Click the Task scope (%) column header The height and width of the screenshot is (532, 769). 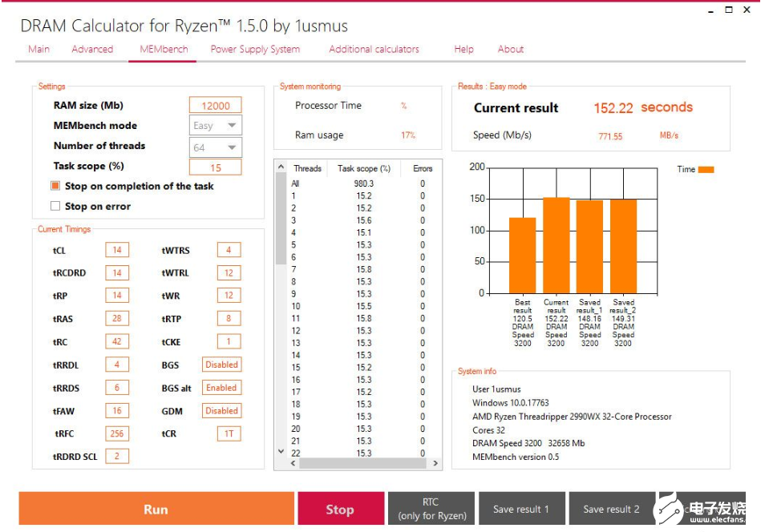click(x=364, y=168)
